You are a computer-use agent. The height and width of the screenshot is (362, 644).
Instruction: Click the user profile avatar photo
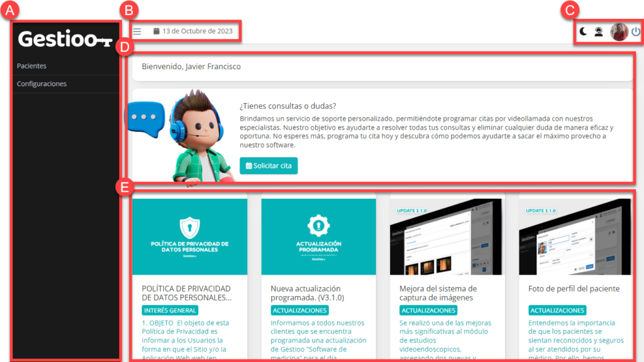pyautogui.click(x=619, y=32)
